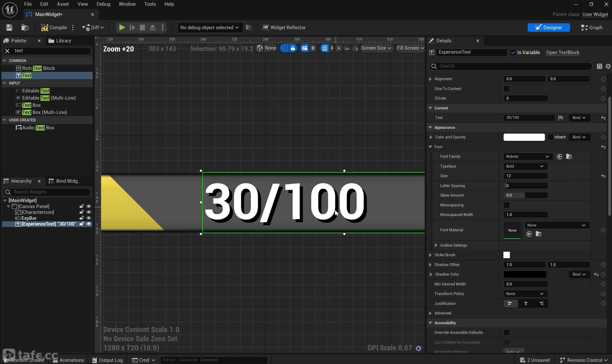Click the R button in the viewport toolbar
This screenshot has height=364, width=612.
[x=313, y=48]
